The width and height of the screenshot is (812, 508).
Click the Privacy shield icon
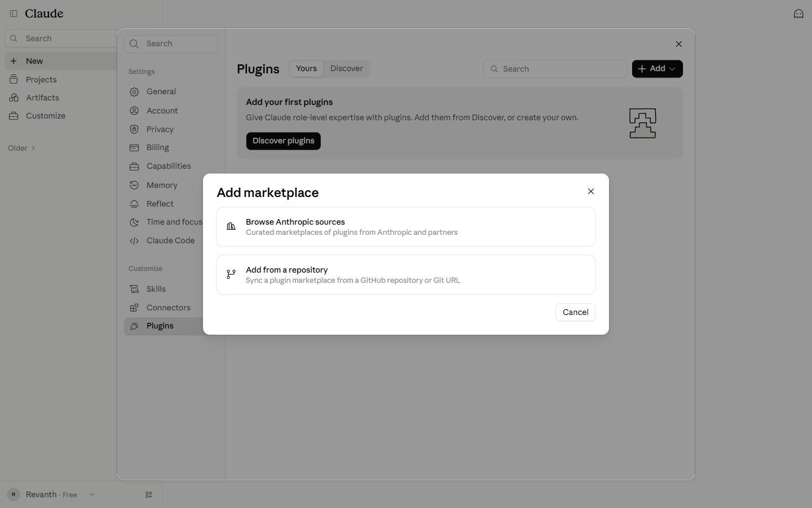[x=134, y=129]
